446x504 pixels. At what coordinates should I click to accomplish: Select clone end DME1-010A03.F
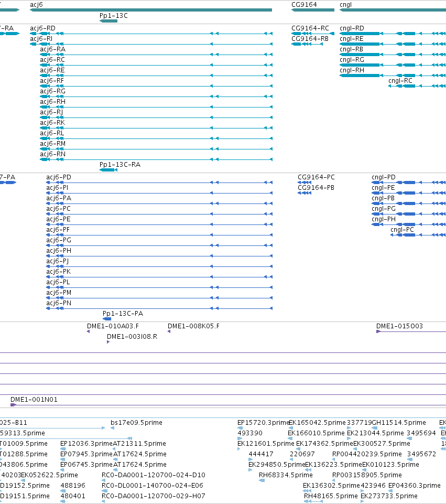tap(113, 326)
